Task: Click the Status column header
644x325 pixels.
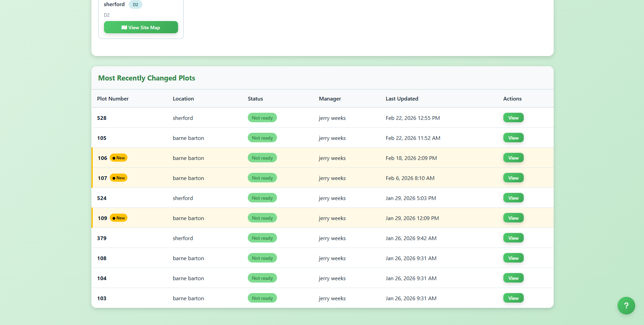Action: tap(255, 98)
